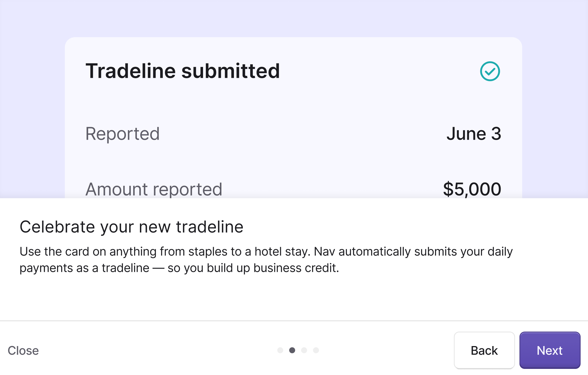The image size is (588, 375).
Task: Dismiss the tour using Close
Action: [23, 351]
